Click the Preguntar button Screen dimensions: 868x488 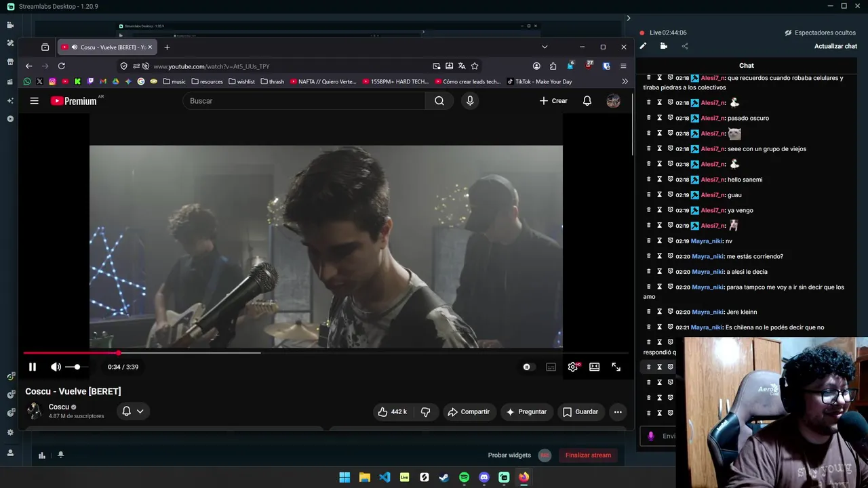(x=527, y=411)
